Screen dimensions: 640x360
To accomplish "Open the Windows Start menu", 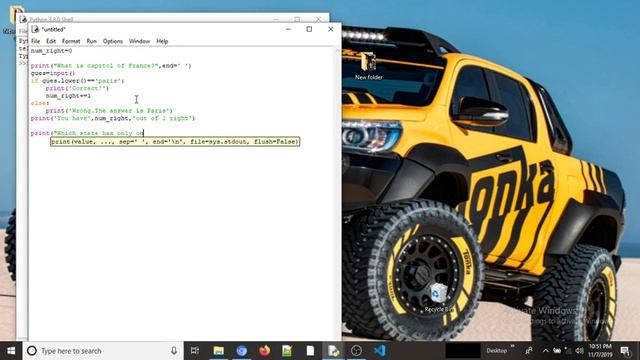I will point(11,351).
